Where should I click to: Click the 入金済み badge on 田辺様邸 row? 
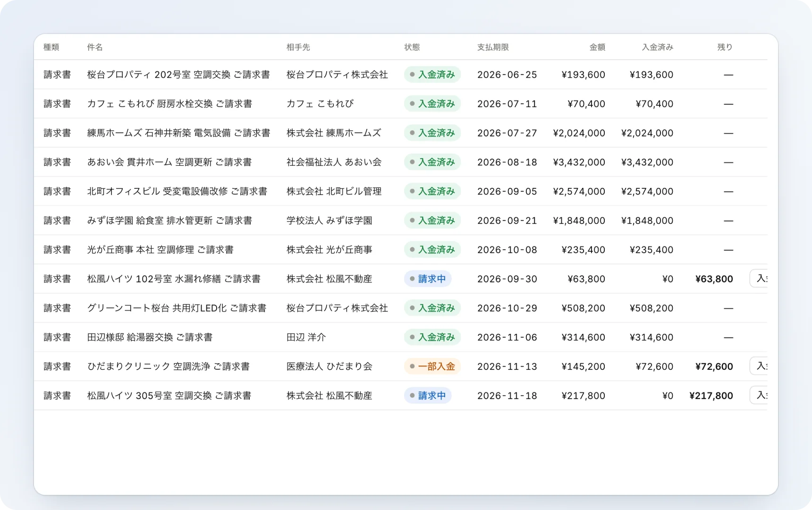pyautogui.click(x=432, y=337)
